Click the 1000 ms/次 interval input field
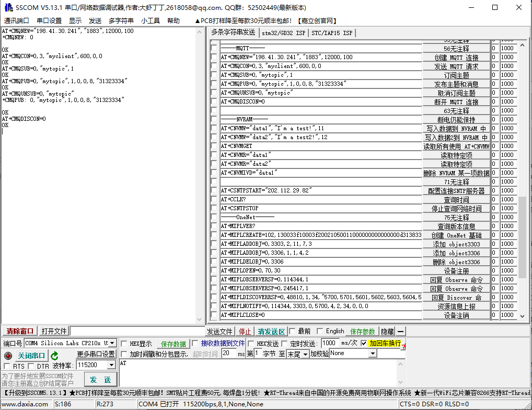The width and height of the screenshot is (532, 410). click(330, 343)
